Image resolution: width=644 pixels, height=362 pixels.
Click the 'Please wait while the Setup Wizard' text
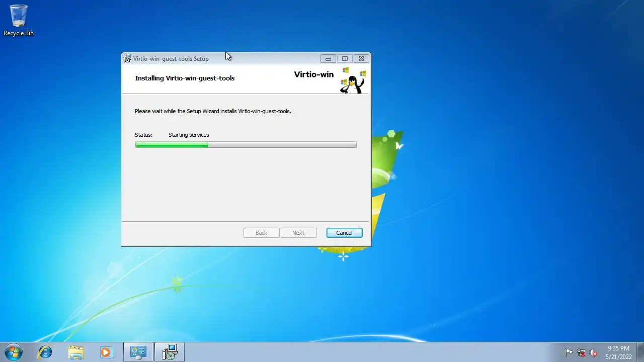[213, 111]
